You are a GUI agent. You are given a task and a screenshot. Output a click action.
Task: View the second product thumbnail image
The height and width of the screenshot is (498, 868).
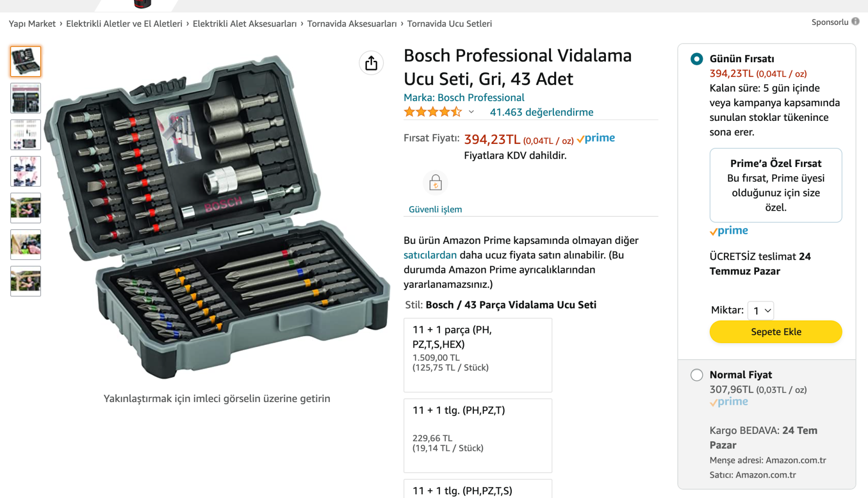click(26, 98)
